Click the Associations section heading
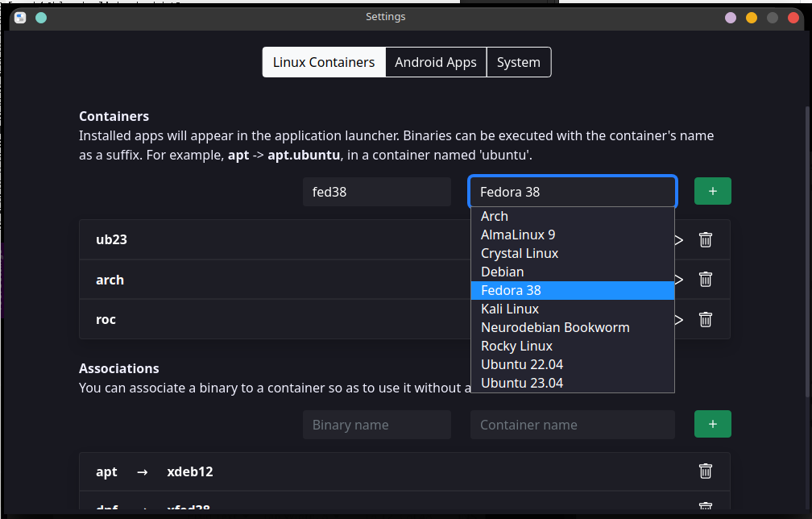This screenshot has width=812, height=519. 119,368
